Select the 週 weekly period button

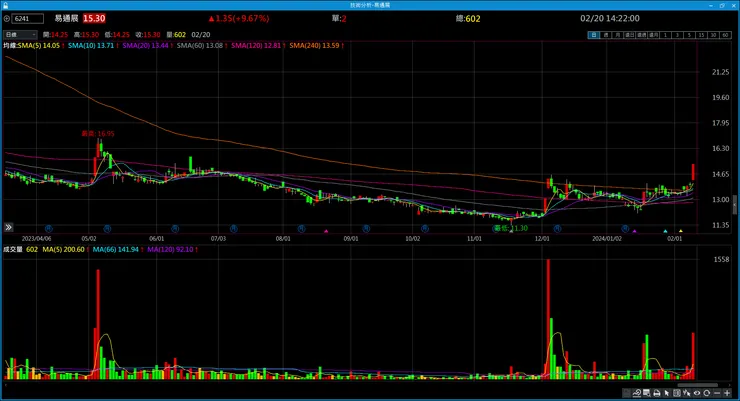click(x=606, y=35)
